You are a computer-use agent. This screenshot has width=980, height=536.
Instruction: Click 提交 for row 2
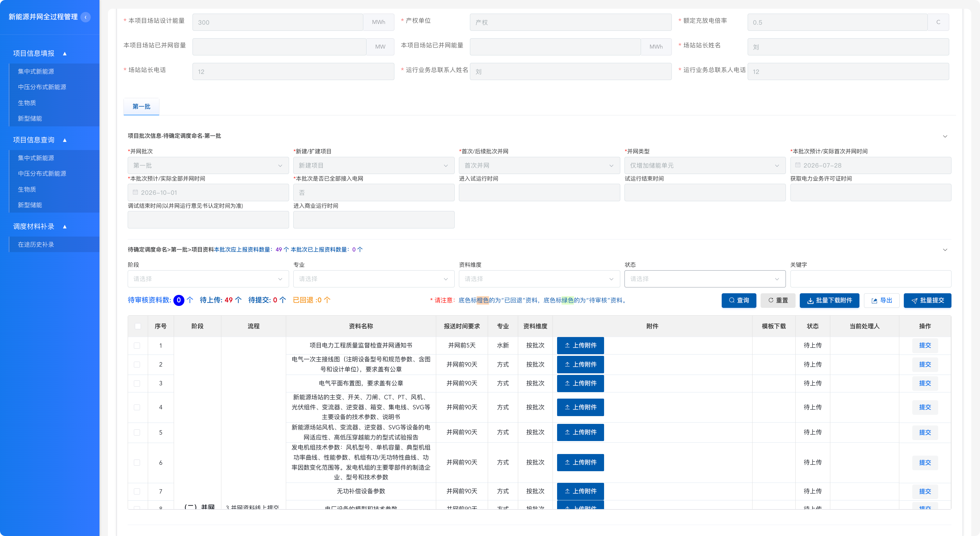pyautogui.click(x=925, y=365)
